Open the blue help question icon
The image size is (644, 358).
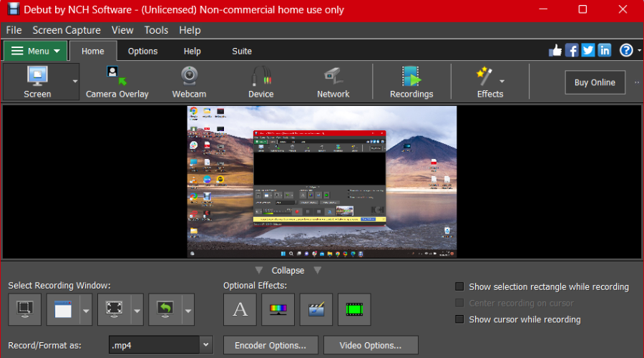(626, 51)
